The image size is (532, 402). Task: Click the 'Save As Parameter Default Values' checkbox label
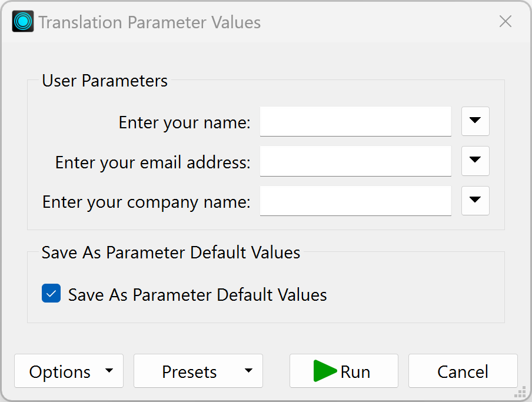197,294
